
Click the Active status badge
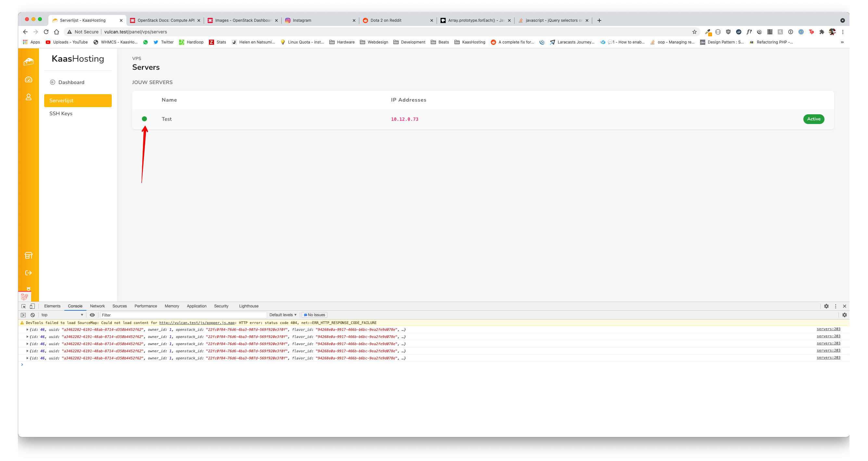(813, 119)
